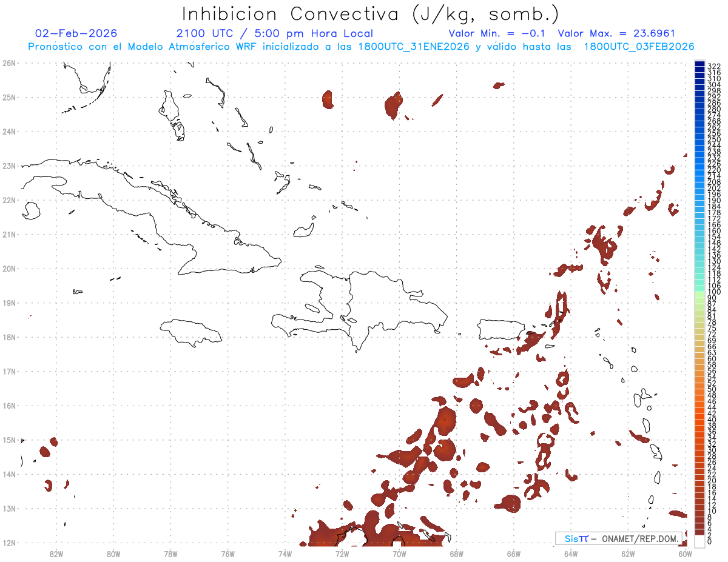Click the "23N" latitude label

pos(8,166)
